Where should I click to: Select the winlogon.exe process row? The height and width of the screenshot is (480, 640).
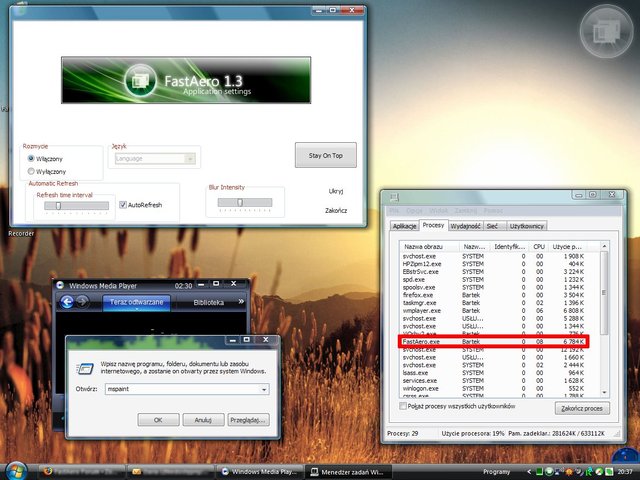(x=494, y=388)
